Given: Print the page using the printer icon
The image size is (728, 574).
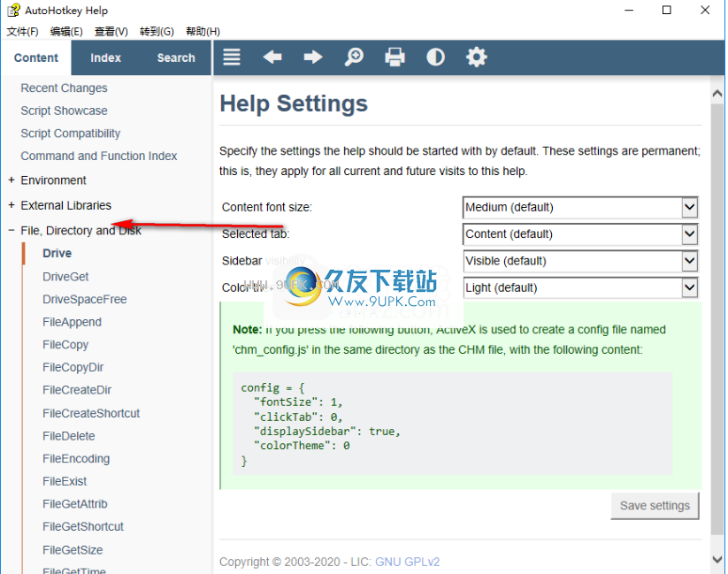Looking at the screenshot, I should [395, 57].
